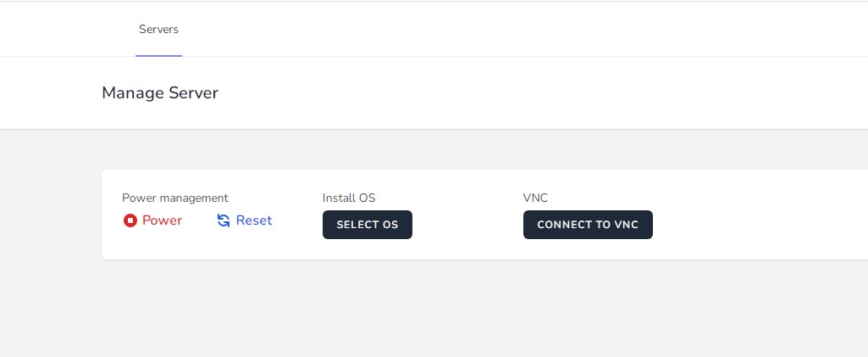Screen dimensions: 868x357
Task: Click the blue circular-arrows Reset icon
Action: 224,220
